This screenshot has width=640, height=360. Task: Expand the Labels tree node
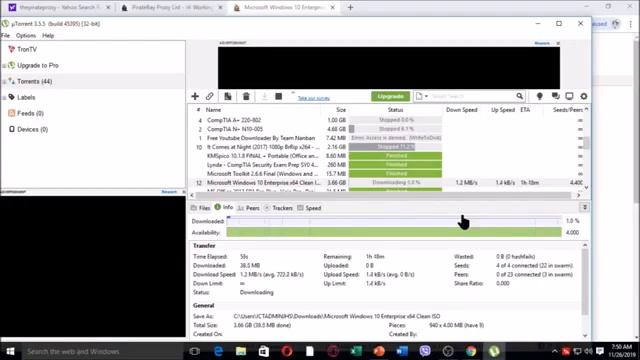tap(4, 98)
